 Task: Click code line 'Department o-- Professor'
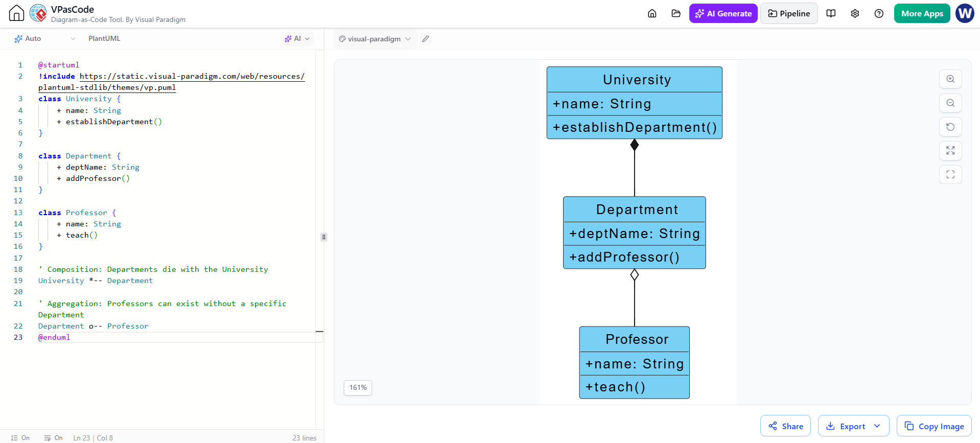point(93,326)
